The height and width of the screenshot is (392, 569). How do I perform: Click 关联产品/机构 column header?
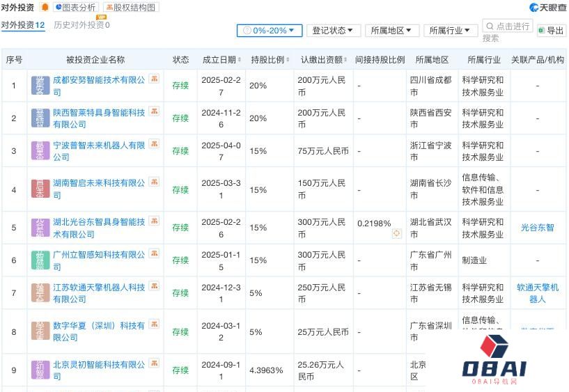click(x=538, y=60)
